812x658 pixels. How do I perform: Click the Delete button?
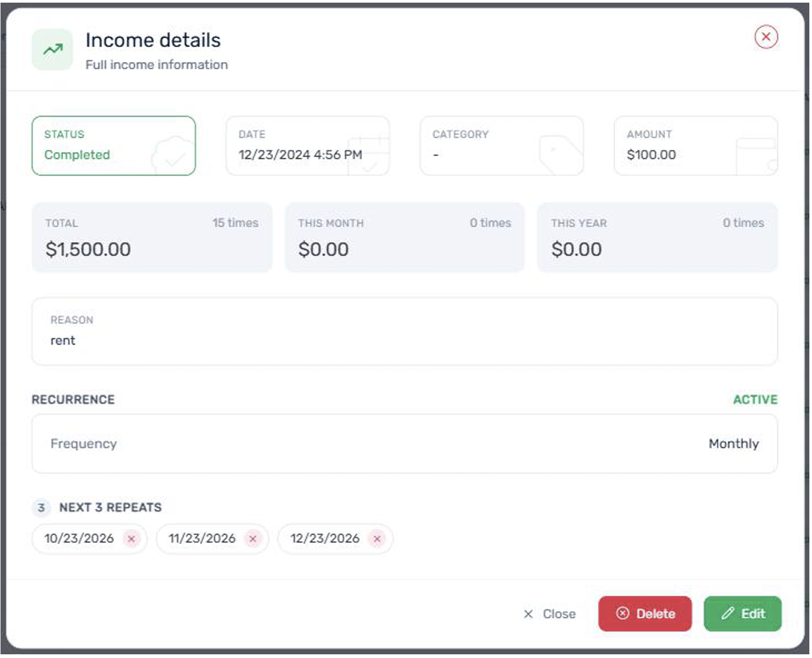(x=645, y=614)
